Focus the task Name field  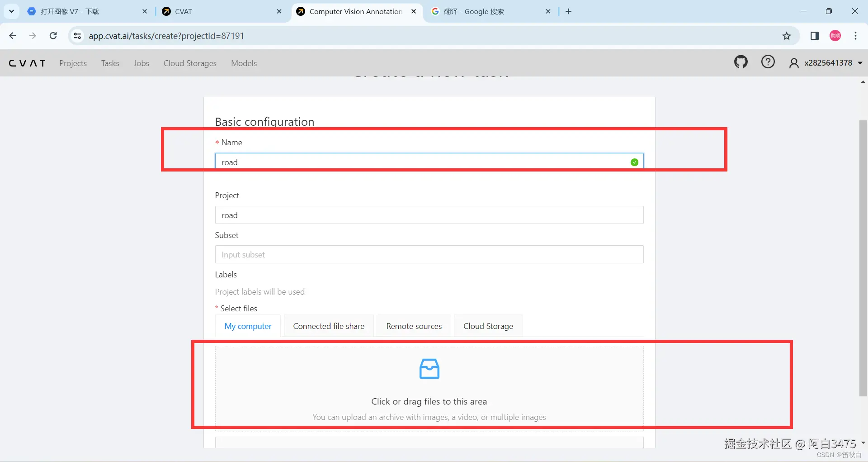(429, 162)
